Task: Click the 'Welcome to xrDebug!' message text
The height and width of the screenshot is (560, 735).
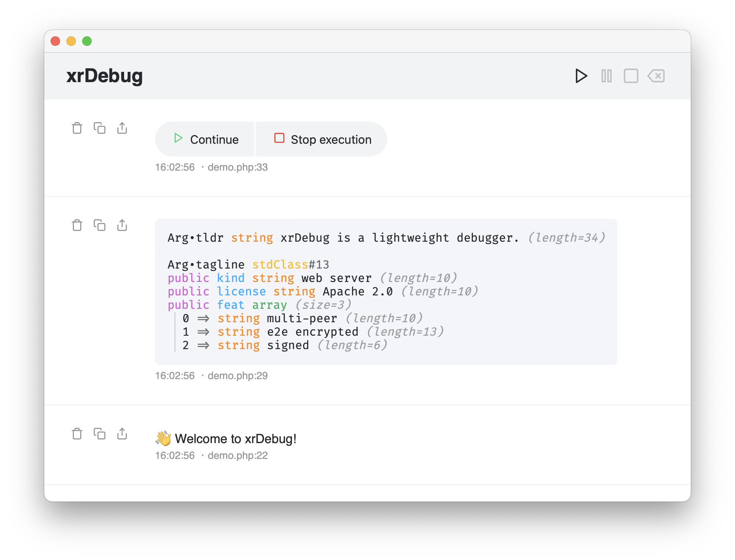Action: [236, 439]
